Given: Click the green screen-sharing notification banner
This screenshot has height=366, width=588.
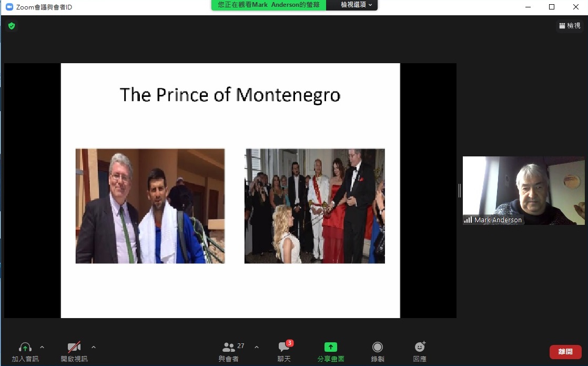Looking at the screenshot, I should (269, 5).
